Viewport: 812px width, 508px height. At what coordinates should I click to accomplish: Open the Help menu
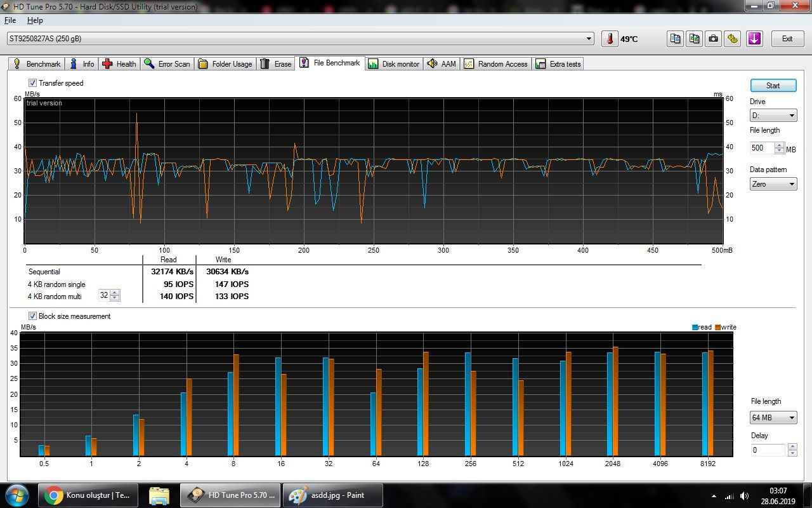tap(35, 20)
